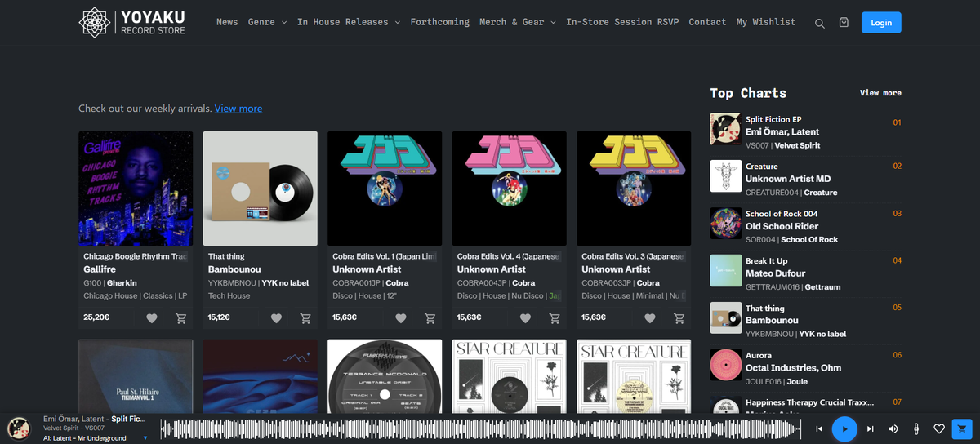Open Bambounou That thing record cover
The image size is (980, 444).
pos(261,189)
